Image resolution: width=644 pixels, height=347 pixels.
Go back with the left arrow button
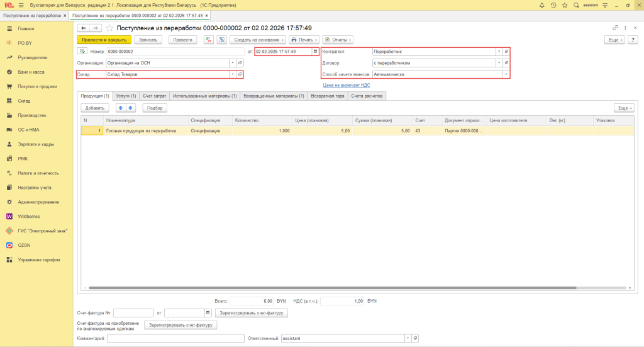pyautogui.click(x=83, y=28)
